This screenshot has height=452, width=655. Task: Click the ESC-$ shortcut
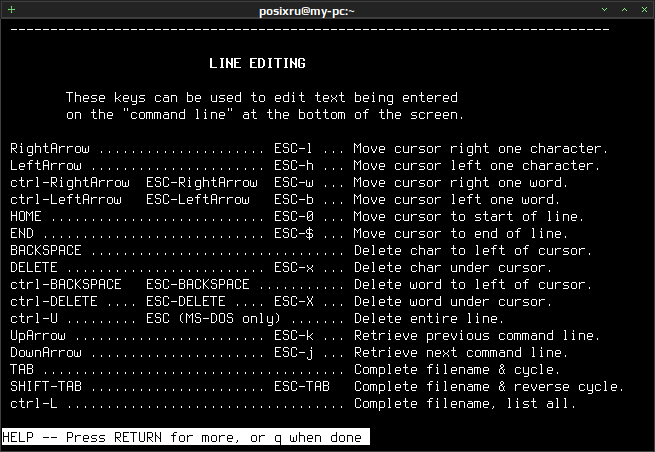coord(294,234)
